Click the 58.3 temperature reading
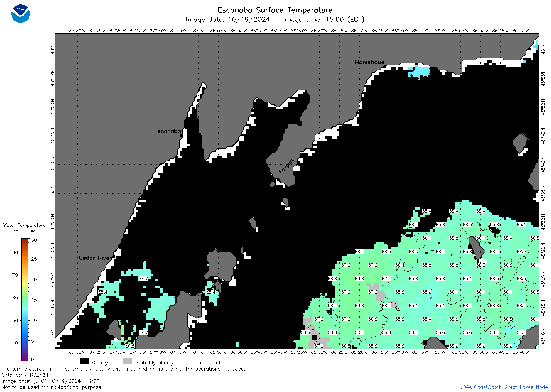Image resolution: width=551 pixels, height=392 pixels. point(481,265)
